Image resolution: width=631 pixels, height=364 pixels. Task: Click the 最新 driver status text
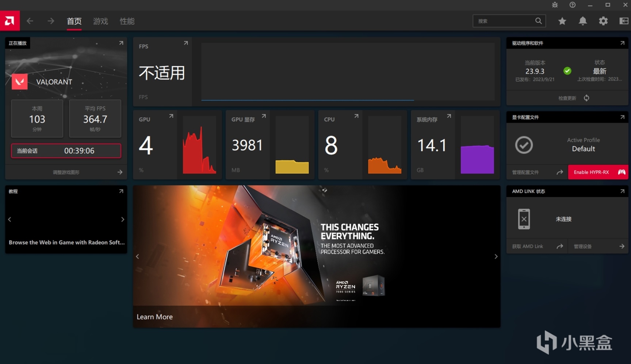tap(600, 71)
